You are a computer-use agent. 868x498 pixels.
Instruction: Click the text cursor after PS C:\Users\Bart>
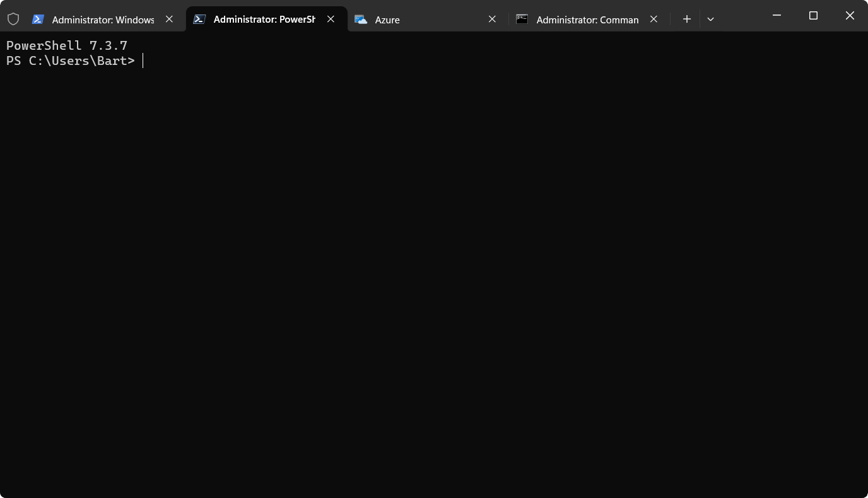tap(143, 61)
